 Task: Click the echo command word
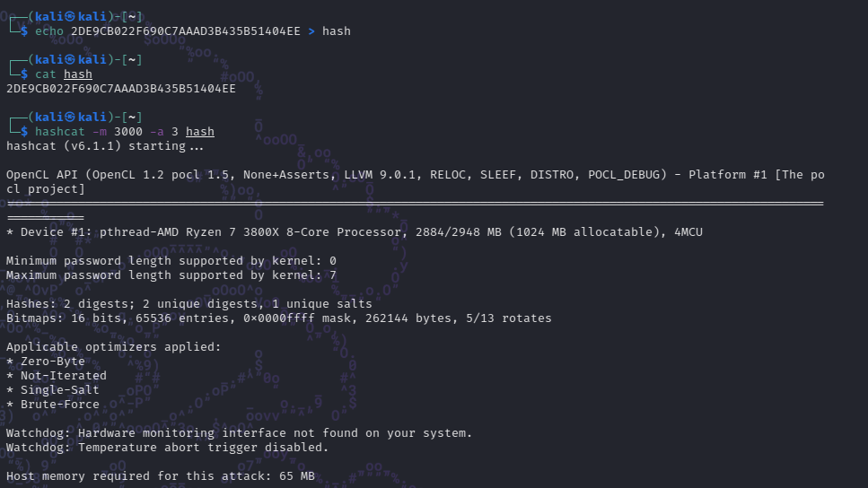click(x=49, y=31)
